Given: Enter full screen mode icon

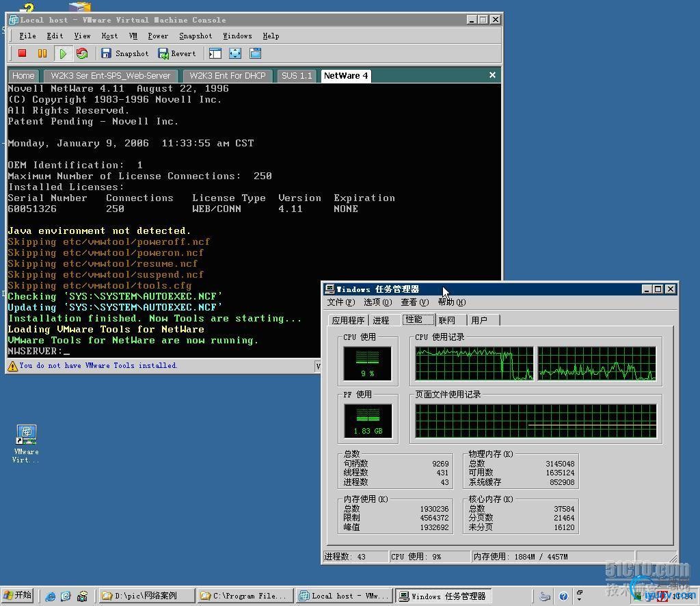Looking at the screenshot, I should click(235, 53).
